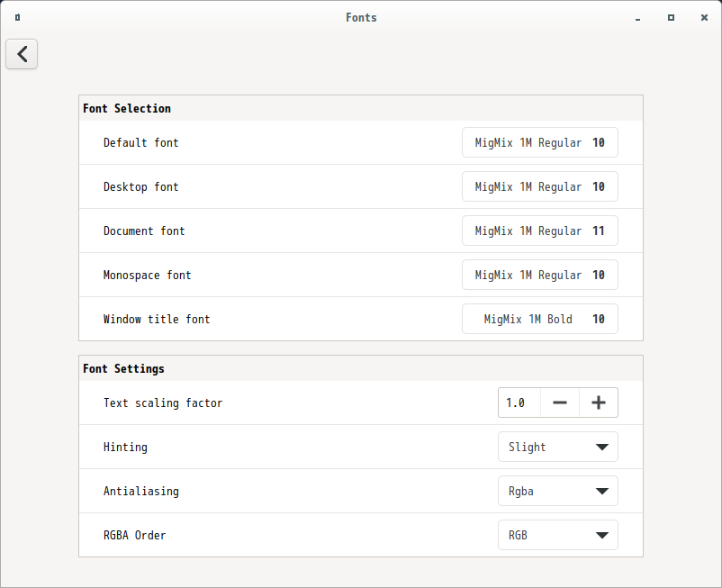Click the text scaling factor value field
This screenshot has width=722, height=588.
click(x=519, y=403)
